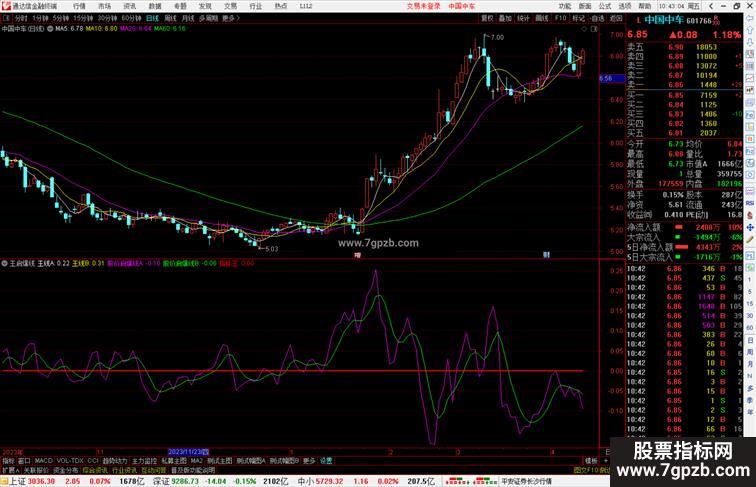Click the stock code 601766
This screenshot has height=487, width=756.
tap(699, 21)
